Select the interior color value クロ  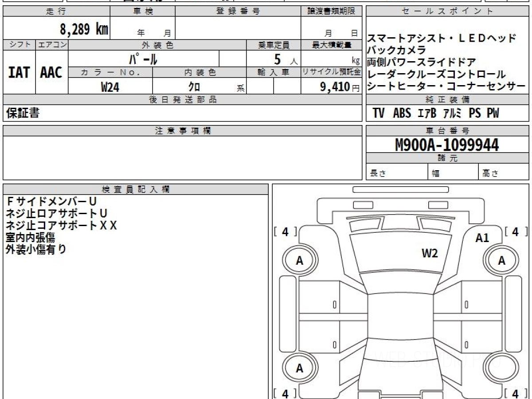(194, 87)
